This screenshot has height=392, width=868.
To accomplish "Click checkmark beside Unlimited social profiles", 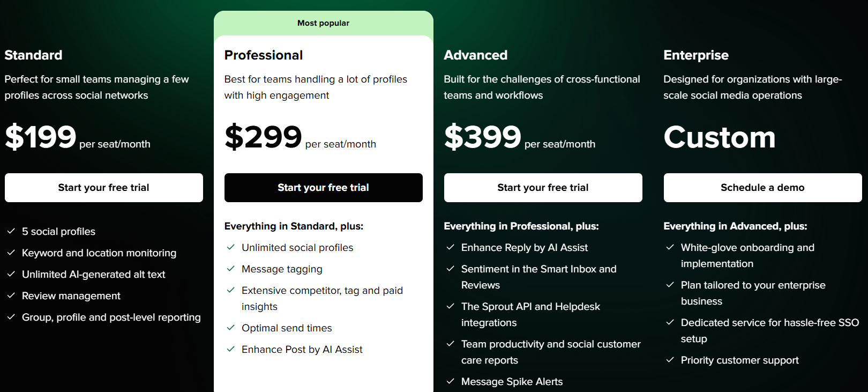I will [231, 247].
